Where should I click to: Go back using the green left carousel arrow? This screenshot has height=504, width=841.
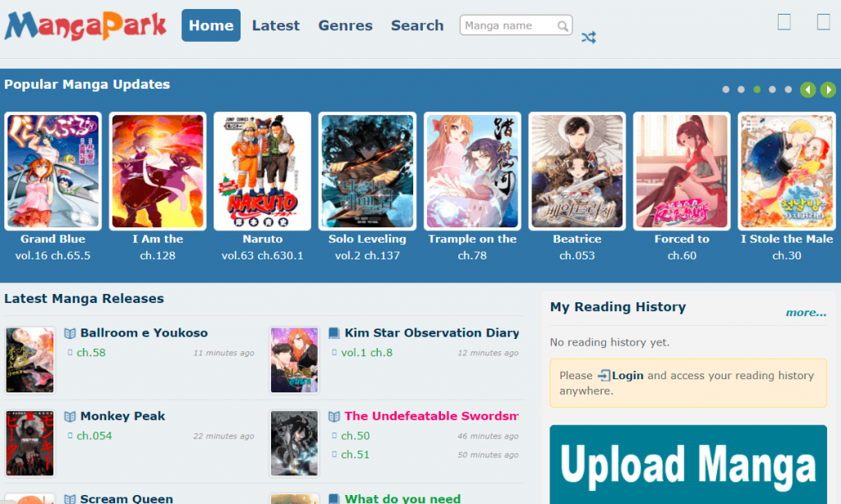point(808,89)
